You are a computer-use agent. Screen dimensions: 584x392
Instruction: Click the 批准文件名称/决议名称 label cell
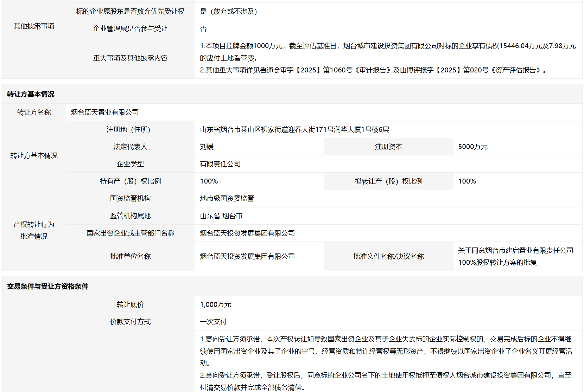tap(388, 257)
